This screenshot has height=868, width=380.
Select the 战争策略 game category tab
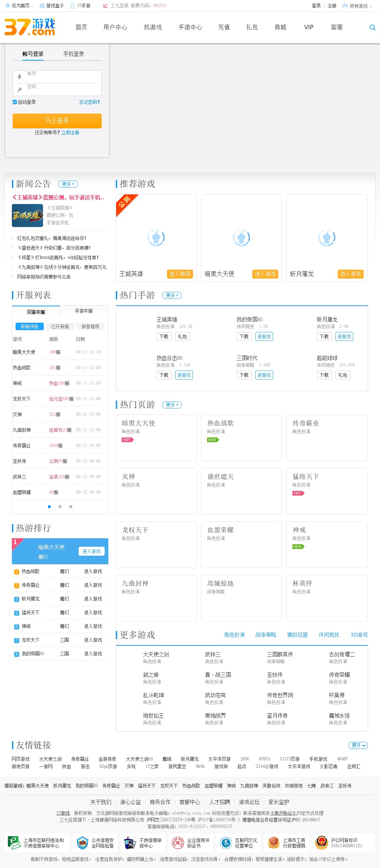coord(266,635)
